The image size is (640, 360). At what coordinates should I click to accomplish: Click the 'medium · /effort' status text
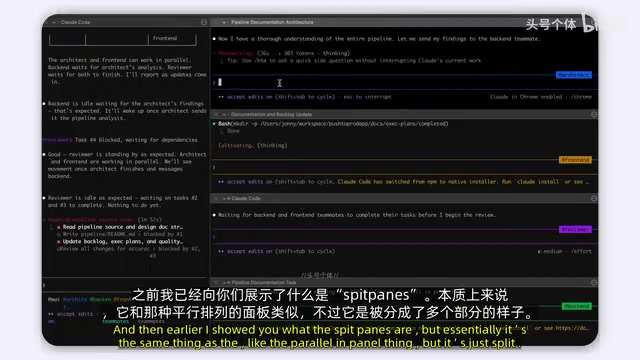(565, 251)
